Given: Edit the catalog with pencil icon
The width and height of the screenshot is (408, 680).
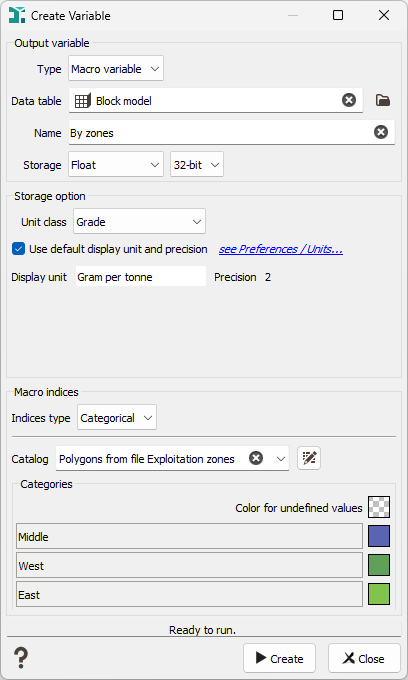Looking at the screenshot, I should coord(309,458).
